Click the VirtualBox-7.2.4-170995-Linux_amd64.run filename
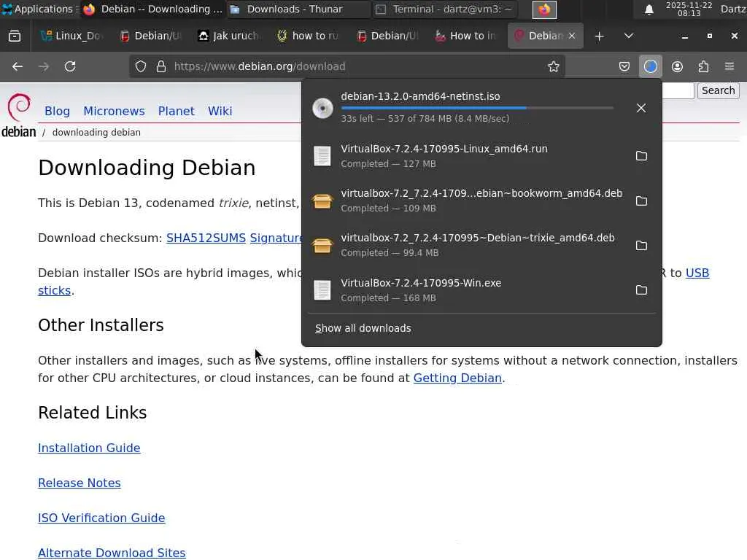 tap(444, 149)
